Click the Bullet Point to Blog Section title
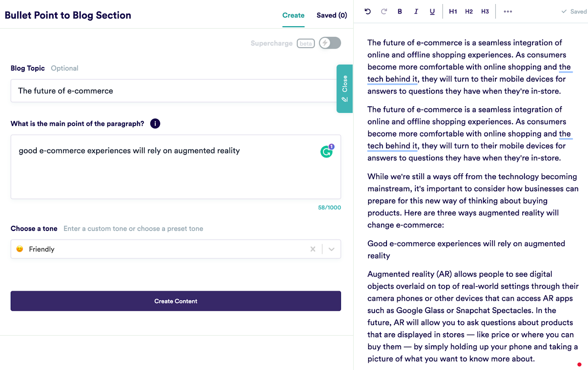Viewport: 588px width, 370px height. tap(68, 15)
